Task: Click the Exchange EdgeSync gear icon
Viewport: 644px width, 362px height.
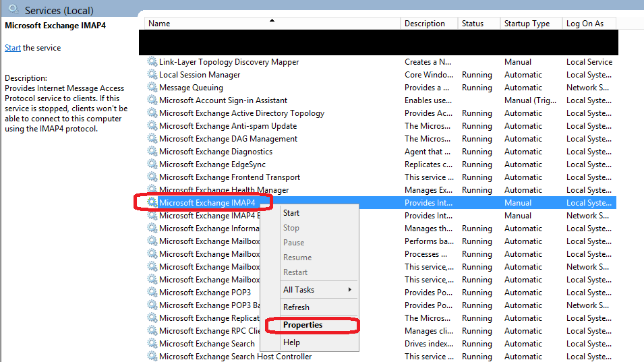Action: pyautogui.click(x=152, y=164)
